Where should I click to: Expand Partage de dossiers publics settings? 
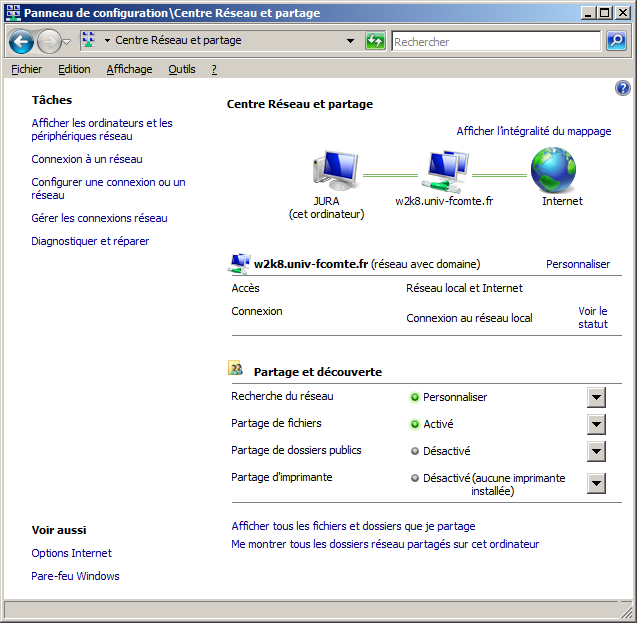596,451
